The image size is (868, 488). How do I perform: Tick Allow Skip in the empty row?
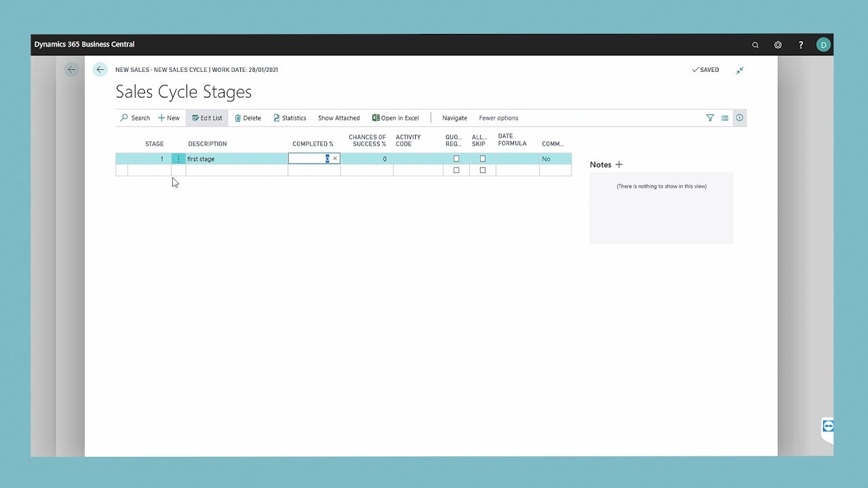(x=483, y=170)
